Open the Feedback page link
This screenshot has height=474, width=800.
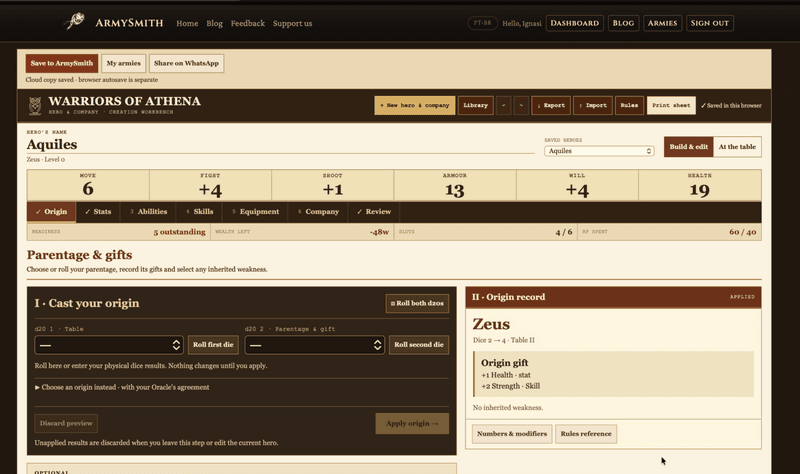coord(247,23)
